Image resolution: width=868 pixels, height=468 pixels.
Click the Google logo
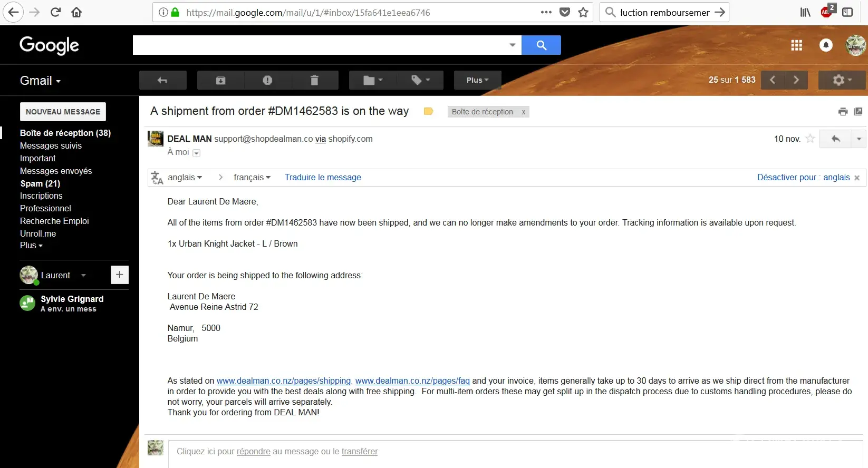(49, 45)
